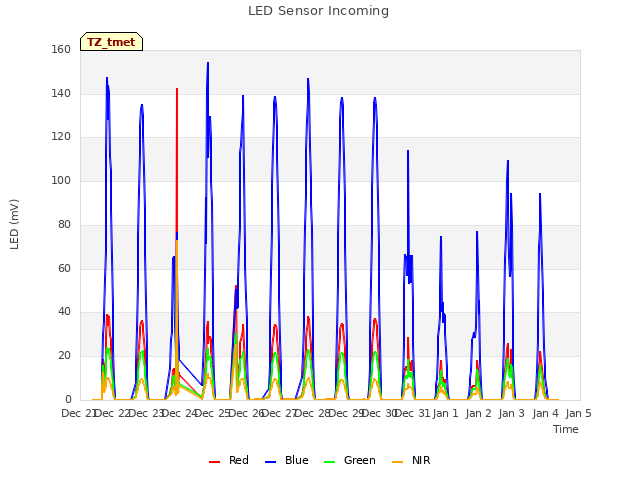Toggle the NIR series legend label

(421, 460)
